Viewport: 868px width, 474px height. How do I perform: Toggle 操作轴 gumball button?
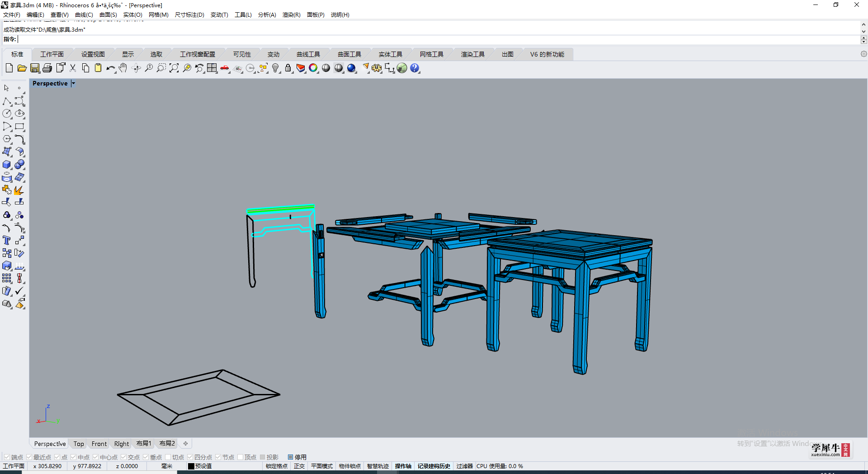(403, 466)
